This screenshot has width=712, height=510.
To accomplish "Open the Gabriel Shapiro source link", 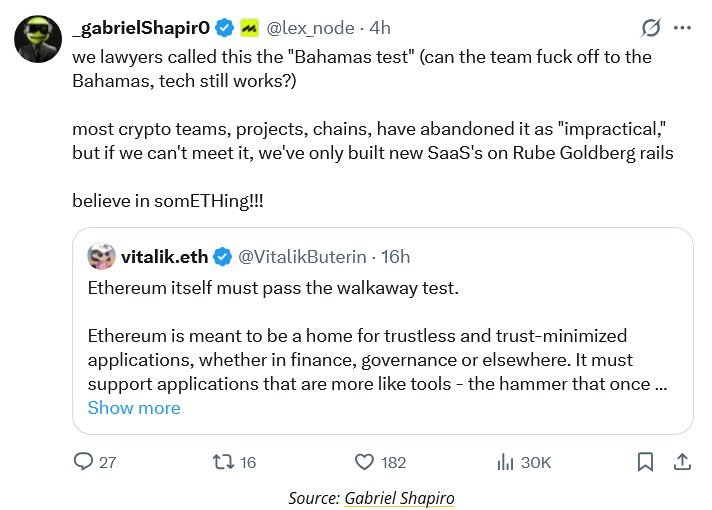I will coord(400,498).
